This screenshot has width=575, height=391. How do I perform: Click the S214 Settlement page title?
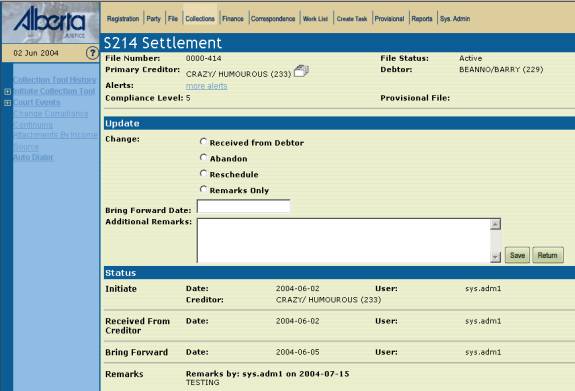point(163,43)
